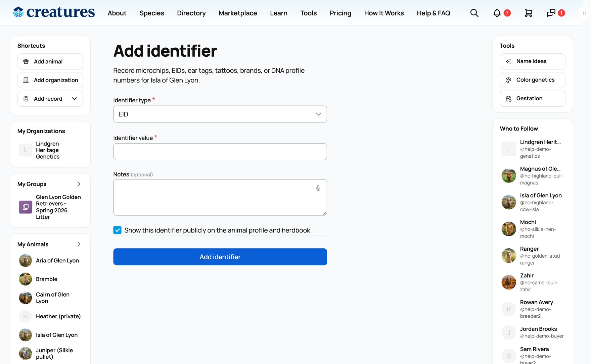Open Aria of Glen Lyon animal

pyautogui.click(x=57, y=261)
